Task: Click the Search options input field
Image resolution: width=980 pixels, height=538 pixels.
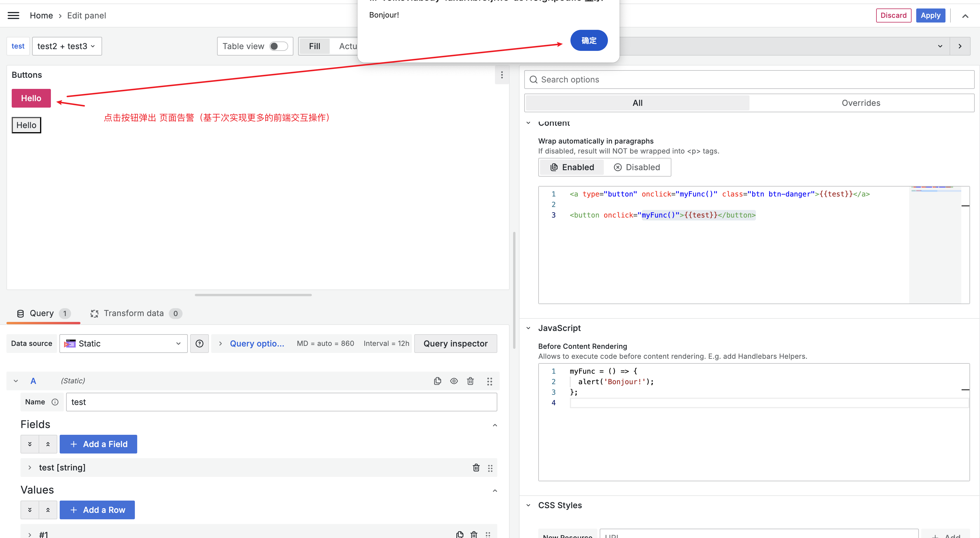Action: [749, 80]
